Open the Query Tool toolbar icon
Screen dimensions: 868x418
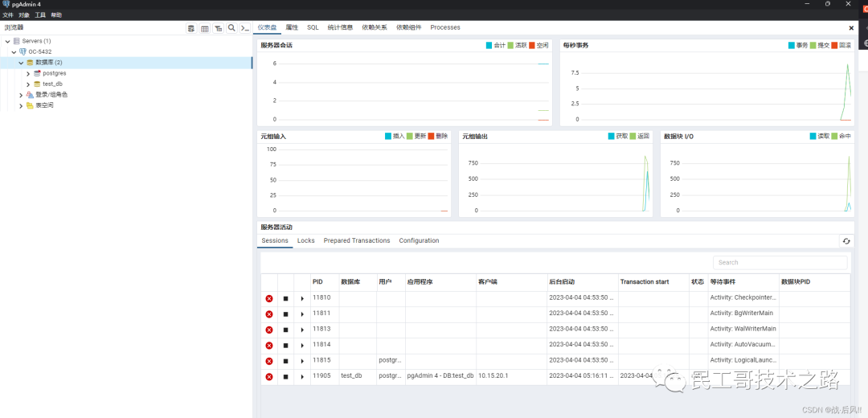[x=191, y=28]
